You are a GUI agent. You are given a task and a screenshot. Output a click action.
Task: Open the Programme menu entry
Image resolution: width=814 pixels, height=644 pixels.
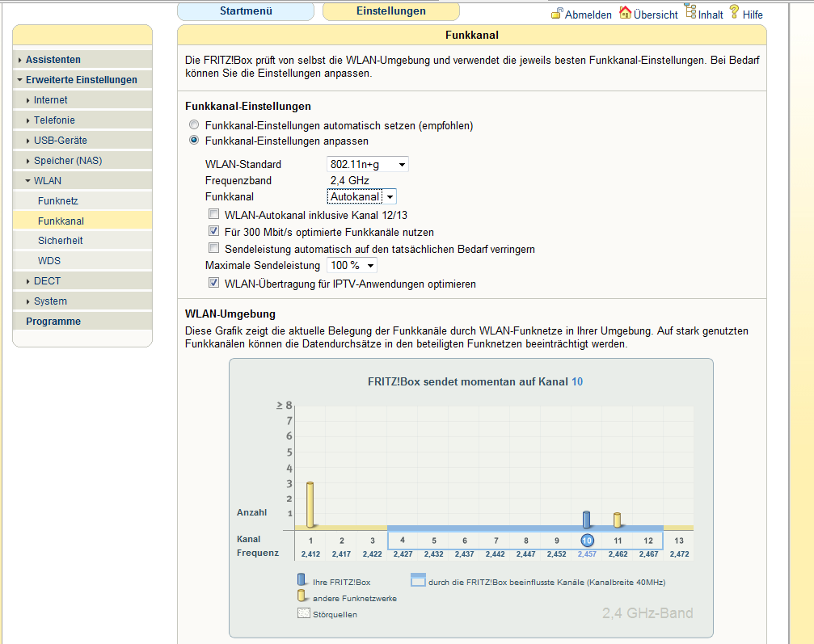[x=82, y=322]
